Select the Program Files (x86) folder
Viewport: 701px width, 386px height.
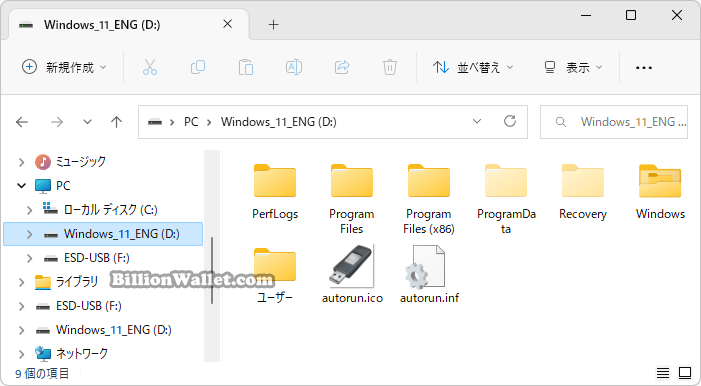click(x=429, y=199)
